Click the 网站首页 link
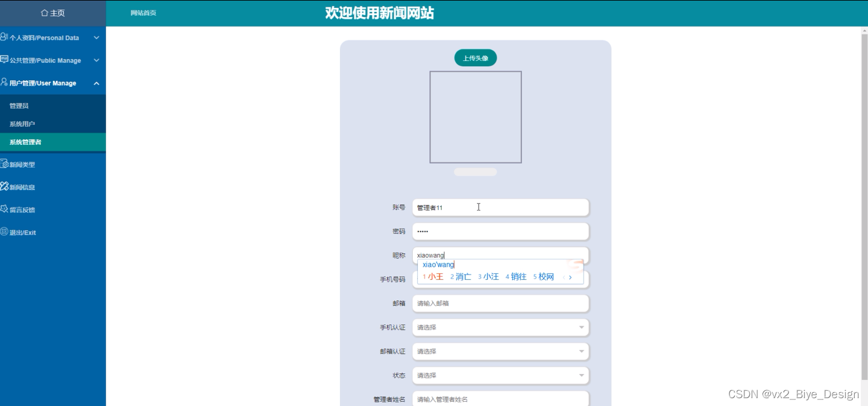The width and height of the screenshot is (868, 406). click(143, 13)
